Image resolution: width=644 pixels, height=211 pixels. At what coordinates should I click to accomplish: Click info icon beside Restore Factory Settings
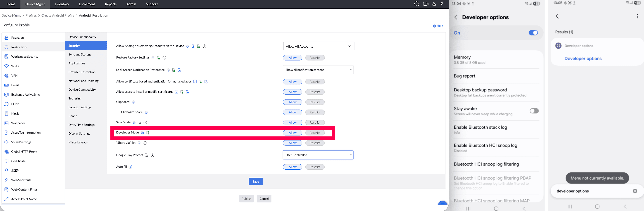point(164,58)
